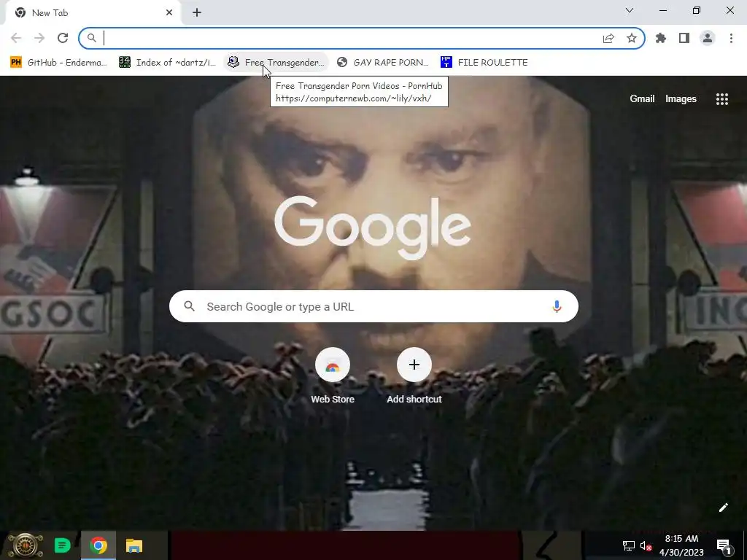
Task: Open the clock showing 8:15 AM
Action: point(681,545)
